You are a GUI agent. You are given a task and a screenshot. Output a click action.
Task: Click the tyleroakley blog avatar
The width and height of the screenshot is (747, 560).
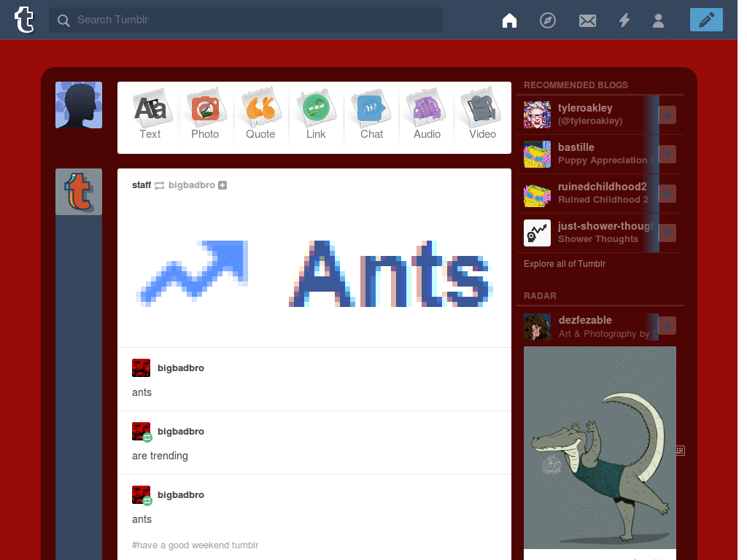tap(537, 114)
